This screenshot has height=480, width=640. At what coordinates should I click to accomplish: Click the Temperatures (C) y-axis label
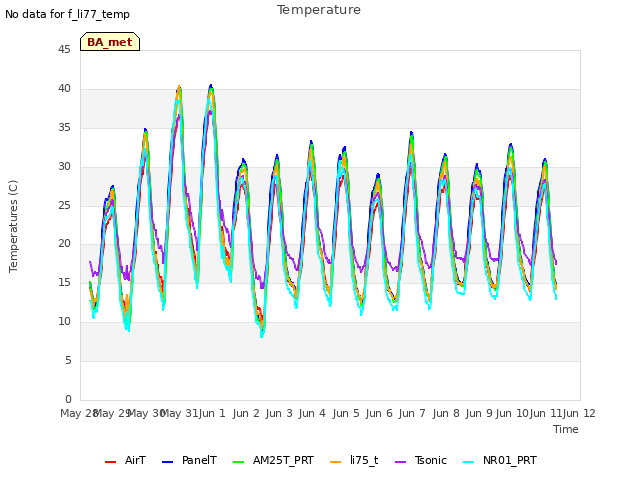pos(13,226)
